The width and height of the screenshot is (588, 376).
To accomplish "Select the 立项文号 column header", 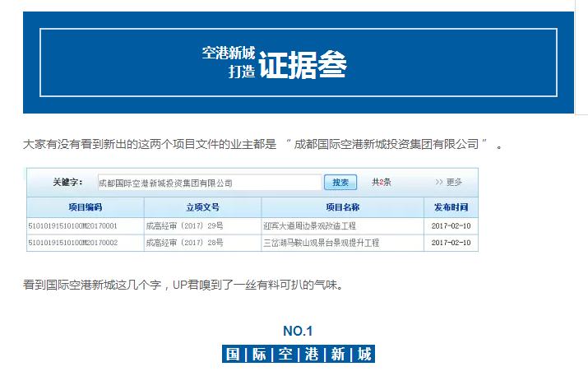I will point(203,207).
